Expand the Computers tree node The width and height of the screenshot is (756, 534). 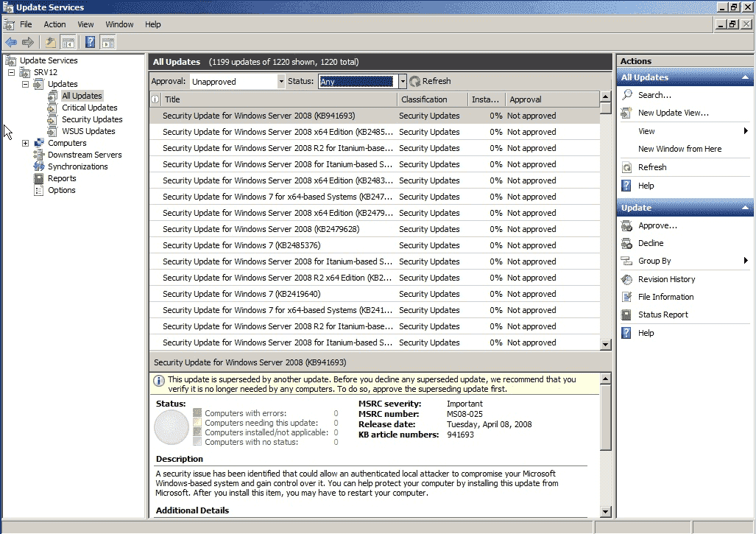click(x=25, y=144)
